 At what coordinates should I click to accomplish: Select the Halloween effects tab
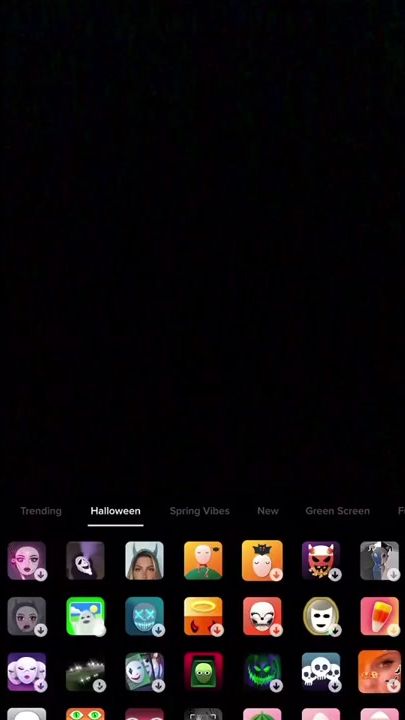coord(116,511)
